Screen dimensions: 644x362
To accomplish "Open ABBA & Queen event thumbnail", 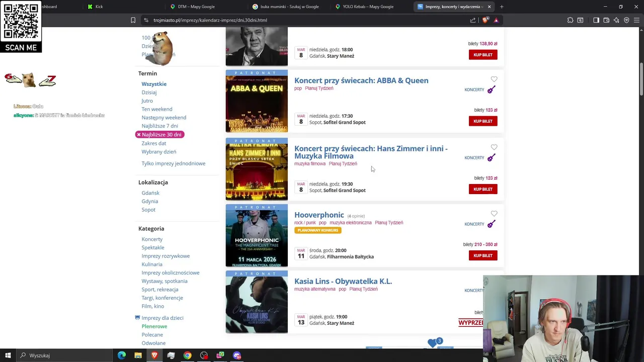I will pyautogui.click(x=257, y=101).
